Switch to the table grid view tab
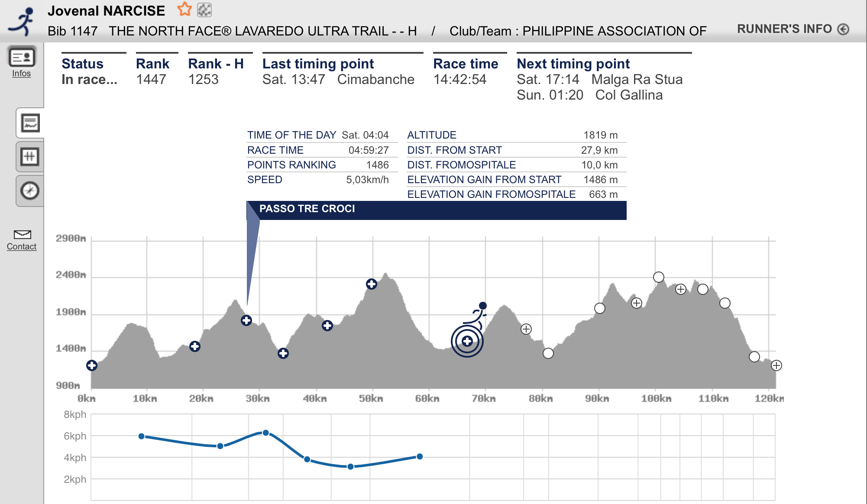Viewport: 867px width, 504px height. point(30,157)
